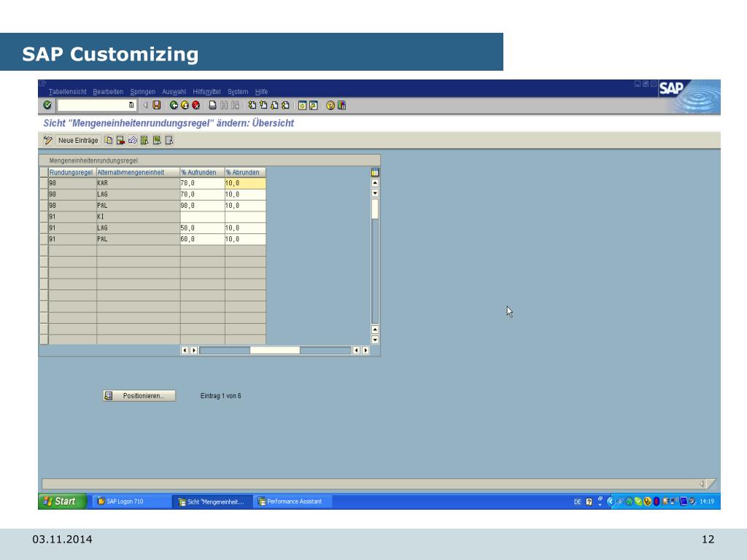Click the Save floppy disk icon
The height and width of the screenshot is (560, 747).
tap(157, 105)
